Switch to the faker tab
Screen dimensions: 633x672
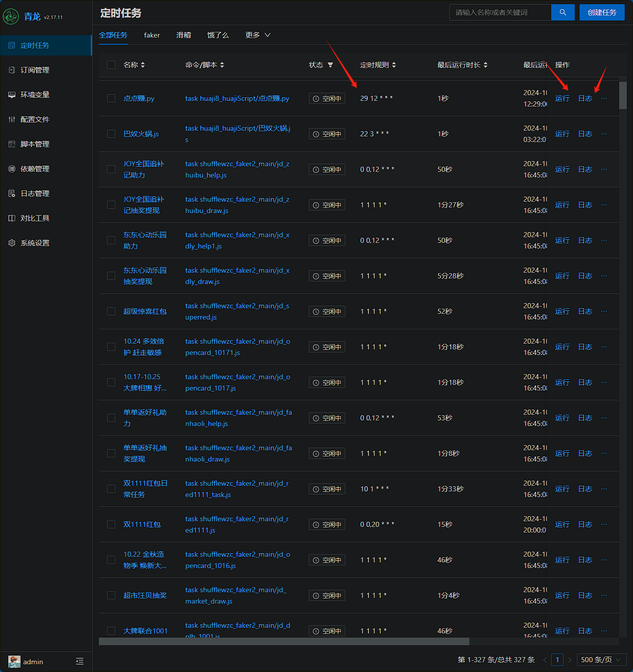pyautogui.click(x=152, y=35)
